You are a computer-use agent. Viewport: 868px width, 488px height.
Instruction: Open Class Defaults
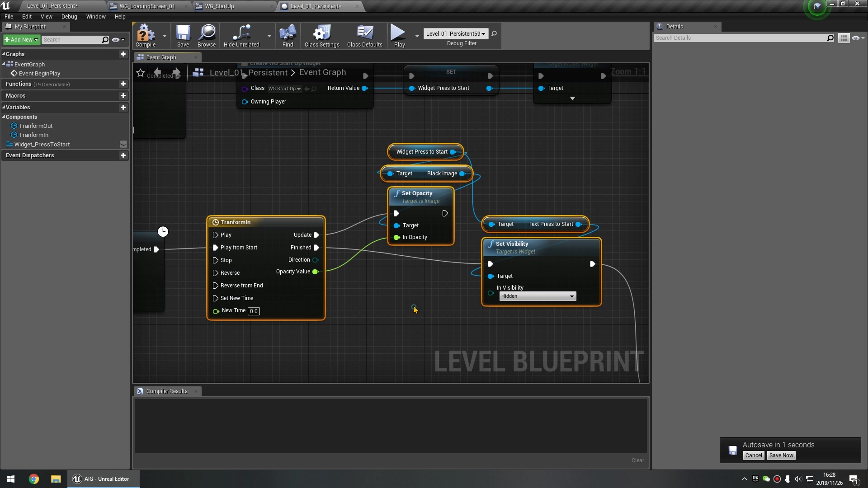(364, 35)
